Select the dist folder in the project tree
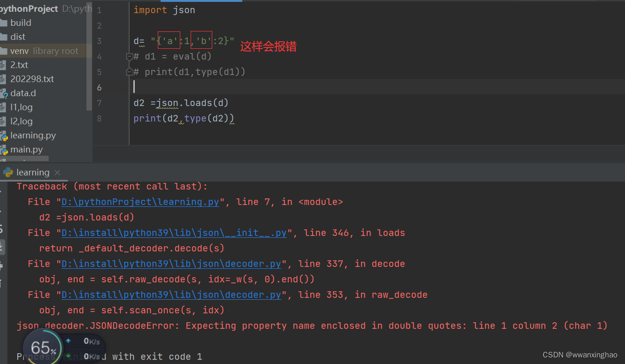The width and height of the screenshot is (625, 364). point(18,37)
